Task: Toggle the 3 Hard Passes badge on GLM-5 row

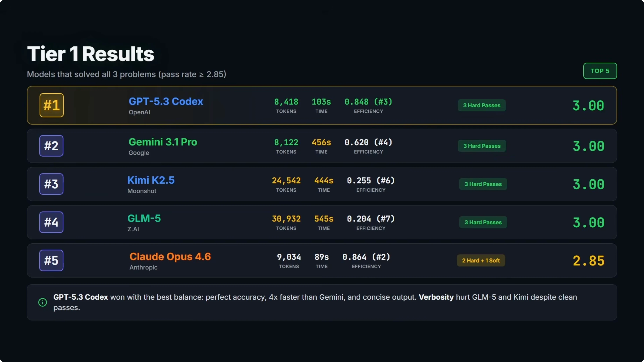Action: pyautogui.click(x=483, y=222)
